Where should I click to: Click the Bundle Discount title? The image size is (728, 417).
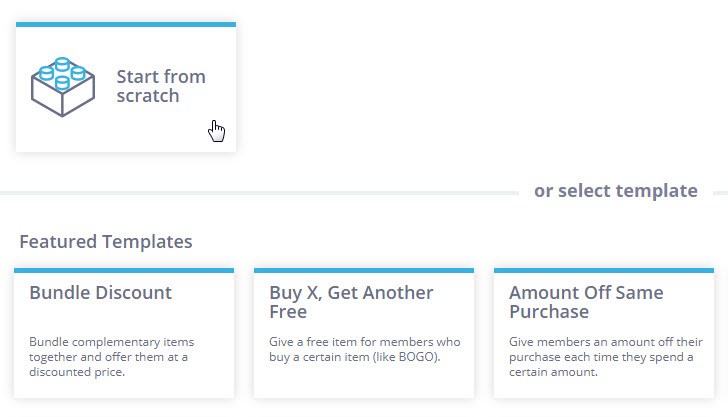[x=100, y=293]
